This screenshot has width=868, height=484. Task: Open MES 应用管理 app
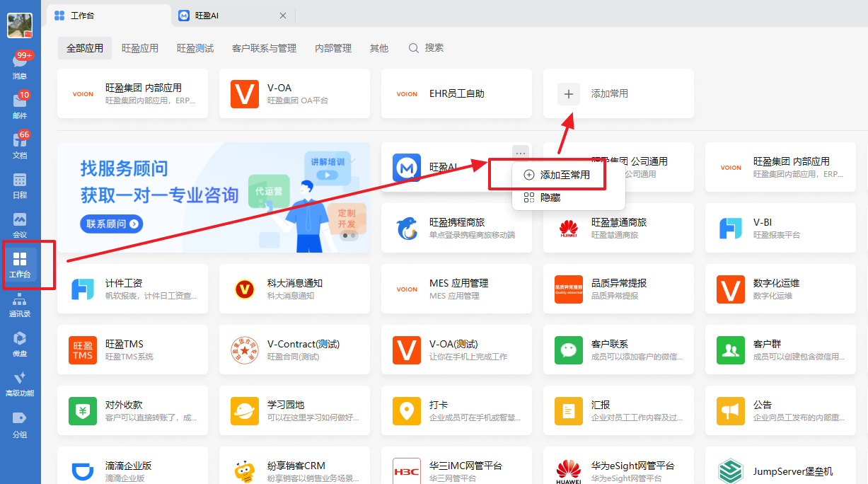[x=457, y=289]
